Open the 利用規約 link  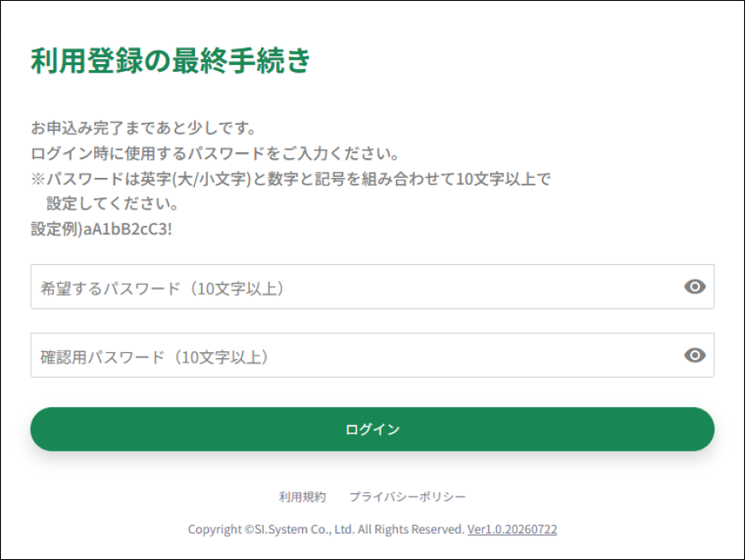302,497
